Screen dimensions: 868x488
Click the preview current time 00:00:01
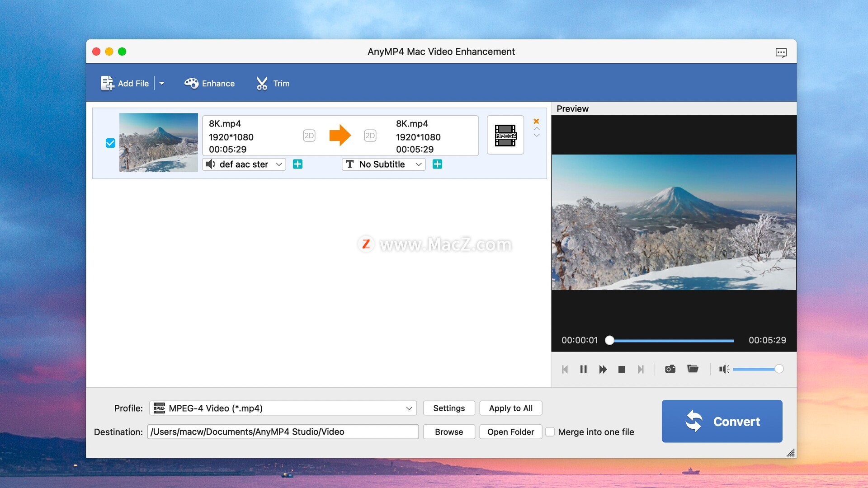(x=580, y=340)
